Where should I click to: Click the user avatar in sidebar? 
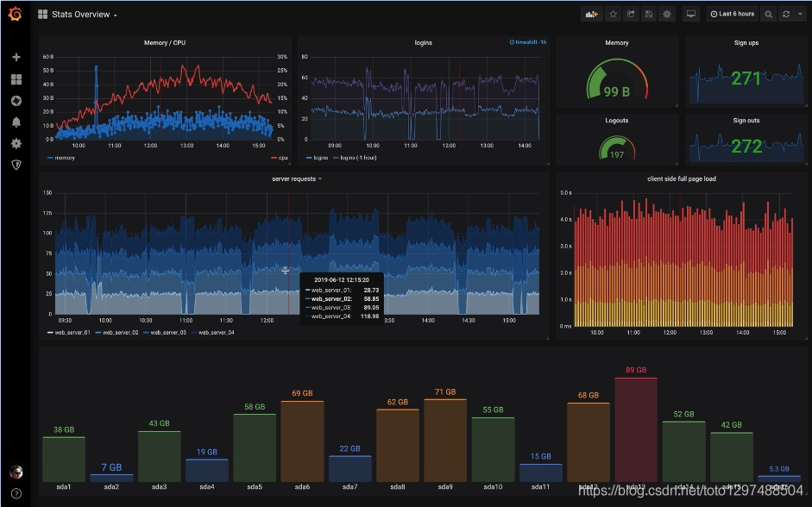(x=16, y=472)
